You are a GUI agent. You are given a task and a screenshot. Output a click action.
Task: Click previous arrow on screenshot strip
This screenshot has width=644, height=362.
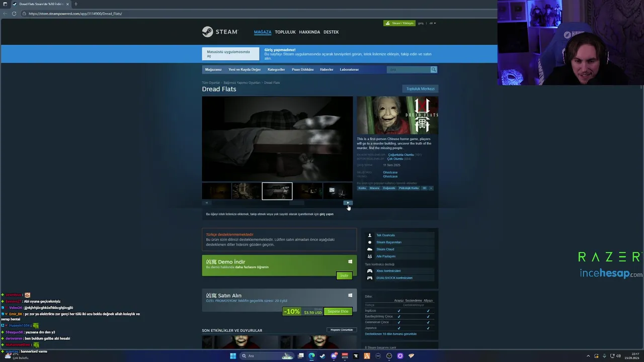pyautogui.click(x=206, y=203)
